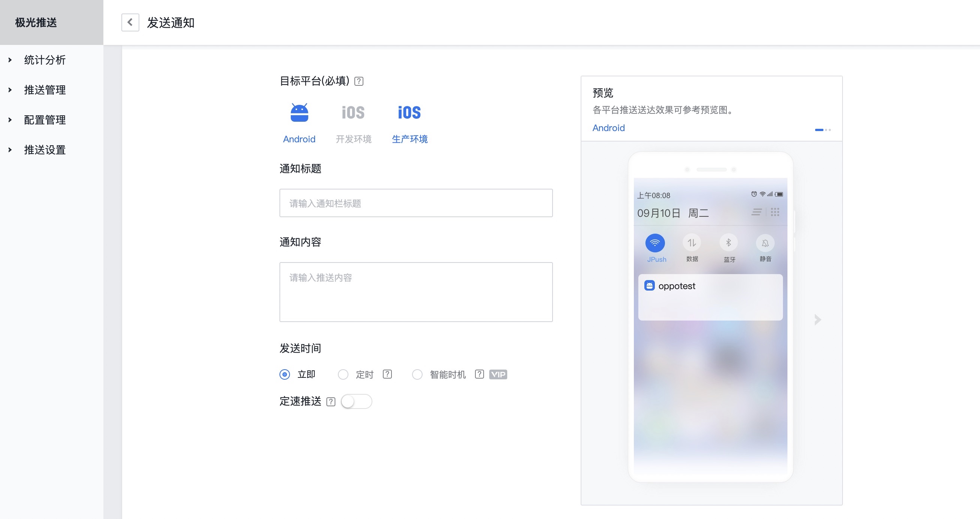Click the 蓝牙 bluetooth icon in preview
980x519 pixels.
click(x=729, y=243)
